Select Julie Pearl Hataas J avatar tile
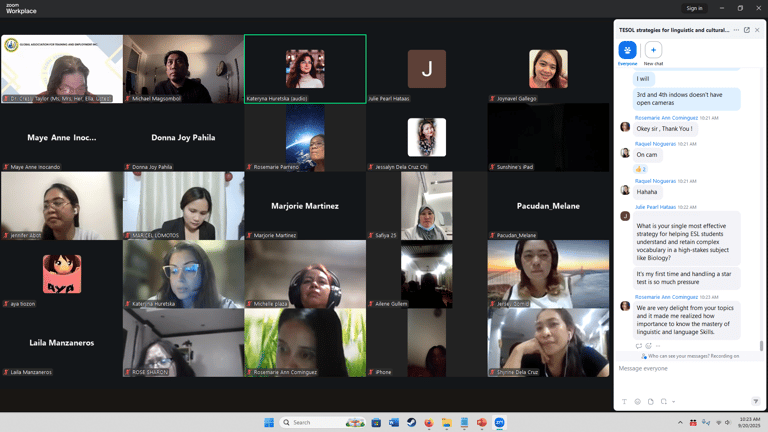Screen dimensions: 768x432 [427, 69]
